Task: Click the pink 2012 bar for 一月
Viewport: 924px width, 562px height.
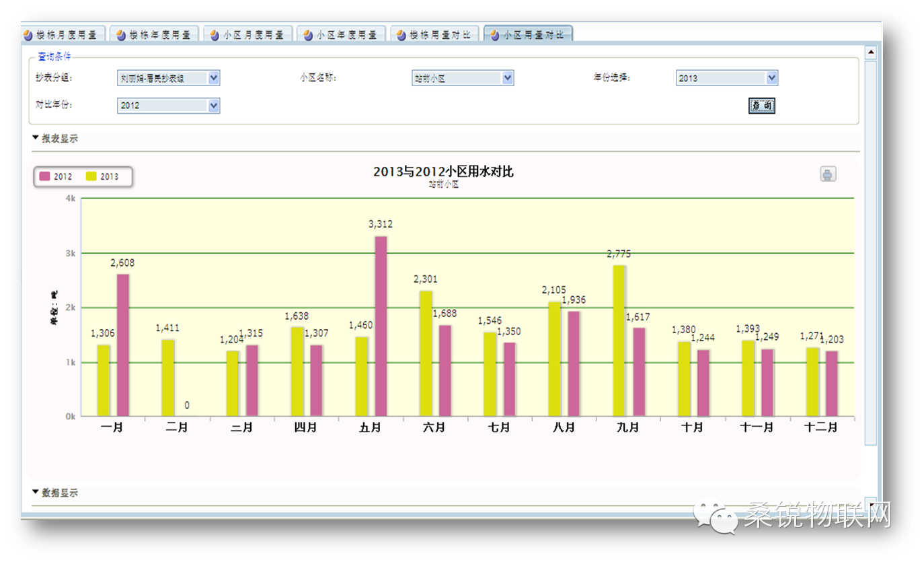Action: (123, 345)
